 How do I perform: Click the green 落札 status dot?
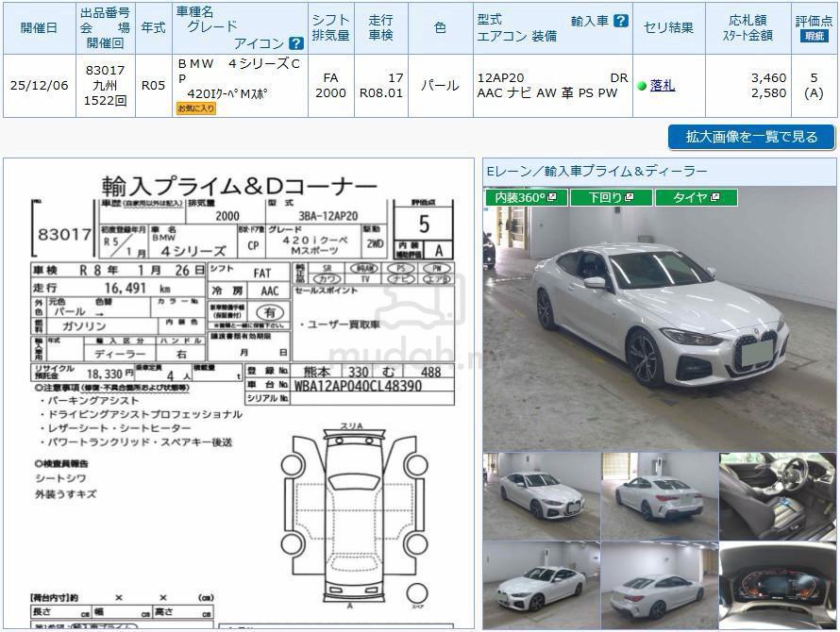(642, 86)
